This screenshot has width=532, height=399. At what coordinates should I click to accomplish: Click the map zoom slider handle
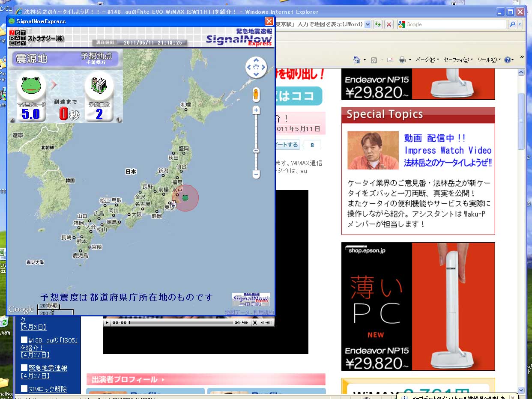pyautogui.click(x=256, y=151)
